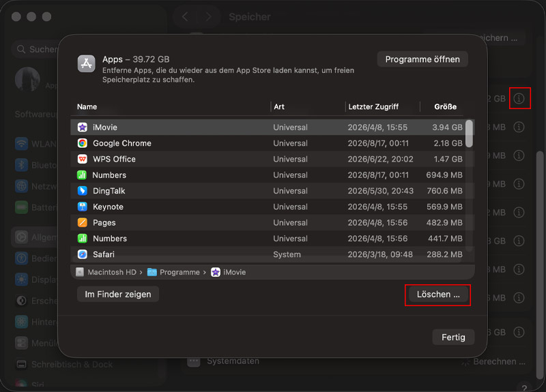Image resolution: width=546 pixels, height=392 pixels.
Task: Click the Programme öffnen button
Action: coord(422,59)
